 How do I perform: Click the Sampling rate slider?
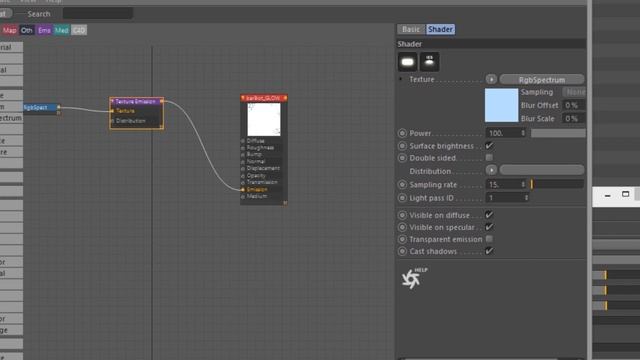pyautogui.click(x=557, y=184)
